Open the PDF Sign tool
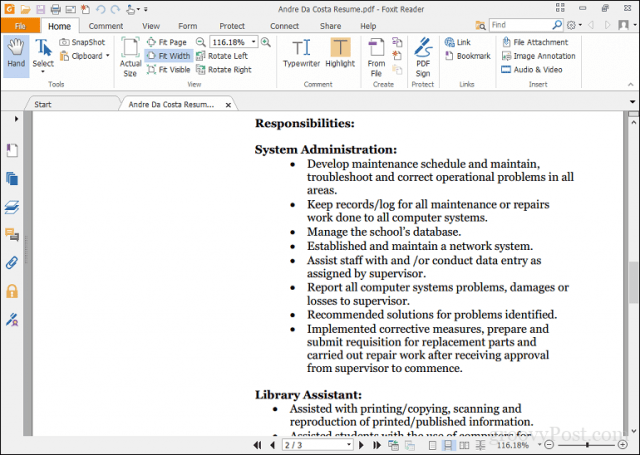The image size is (640, 455). (423, 57)
